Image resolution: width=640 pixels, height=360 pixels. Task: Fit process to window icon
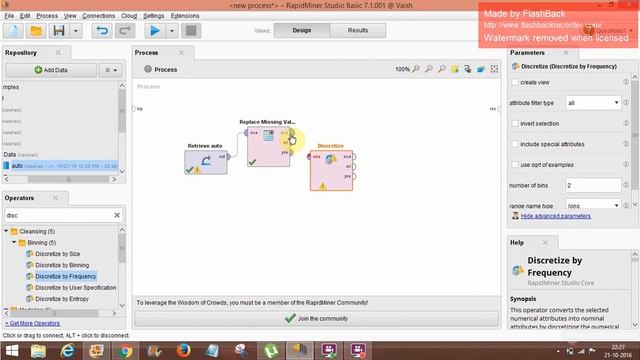pos(494,69)
